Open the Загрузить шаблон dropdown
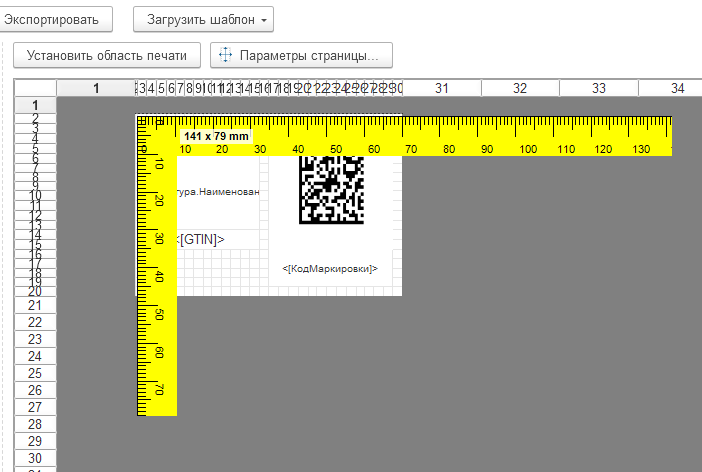The image size is (702, 472). point(203,20)
